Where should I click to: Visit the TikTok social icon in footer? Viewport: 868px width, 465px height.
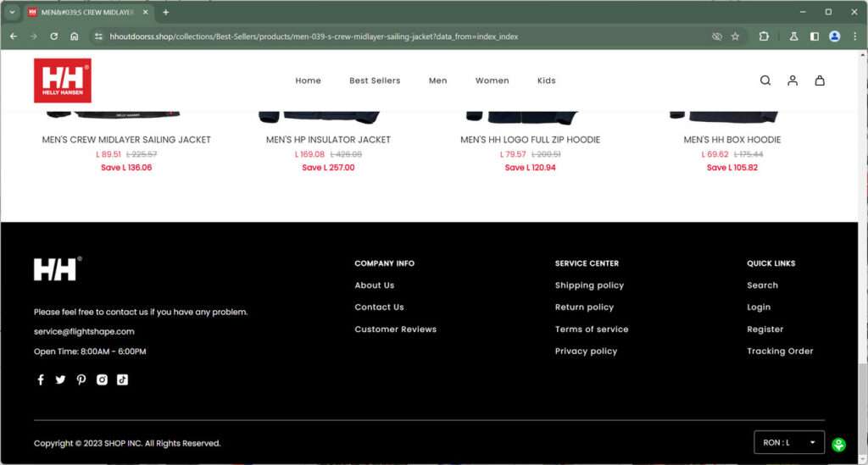[122, 379]
